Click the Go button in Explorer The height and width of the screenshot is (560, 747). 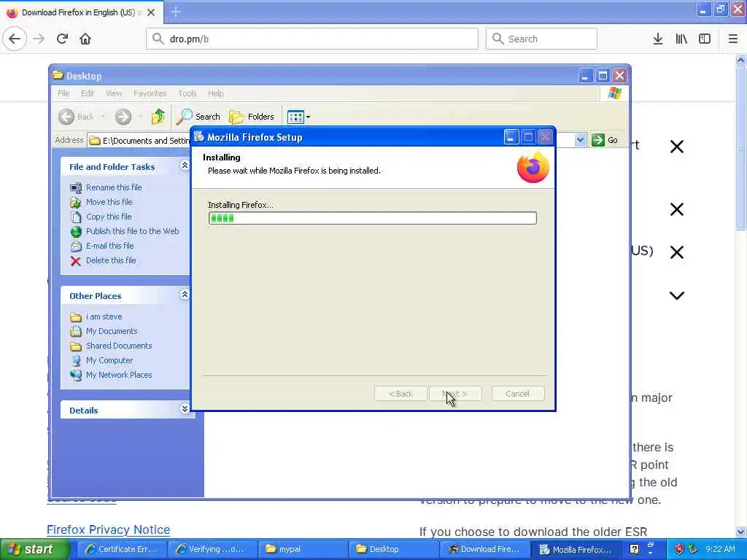[605, 140]
